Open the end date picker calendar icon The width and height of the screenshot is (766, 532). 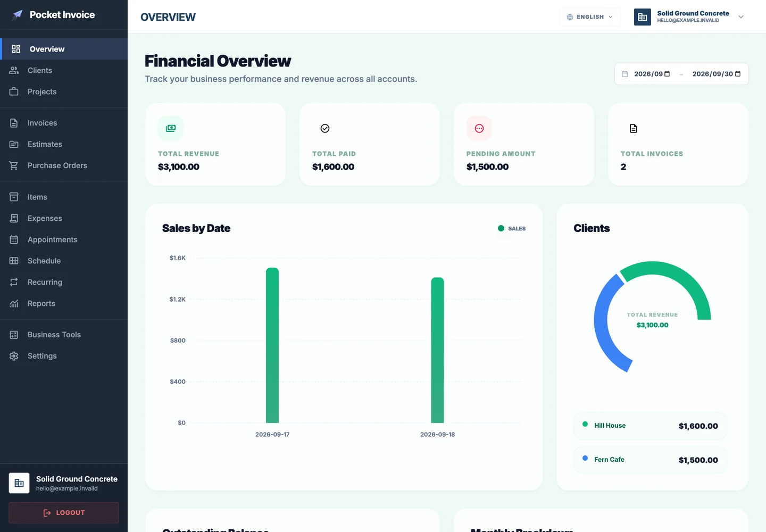pyautogui.click(x=738, y=74)
